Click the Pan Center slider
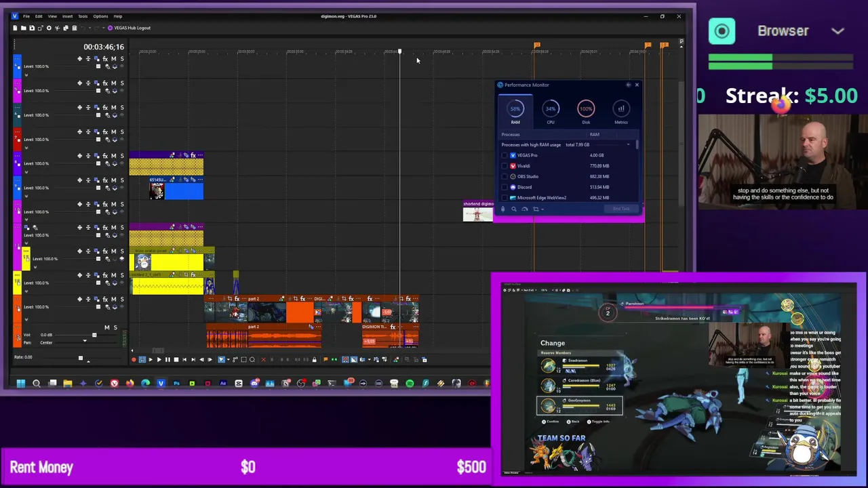The width and height of the screenshot is (868, 488). click(x=85, y=342)
